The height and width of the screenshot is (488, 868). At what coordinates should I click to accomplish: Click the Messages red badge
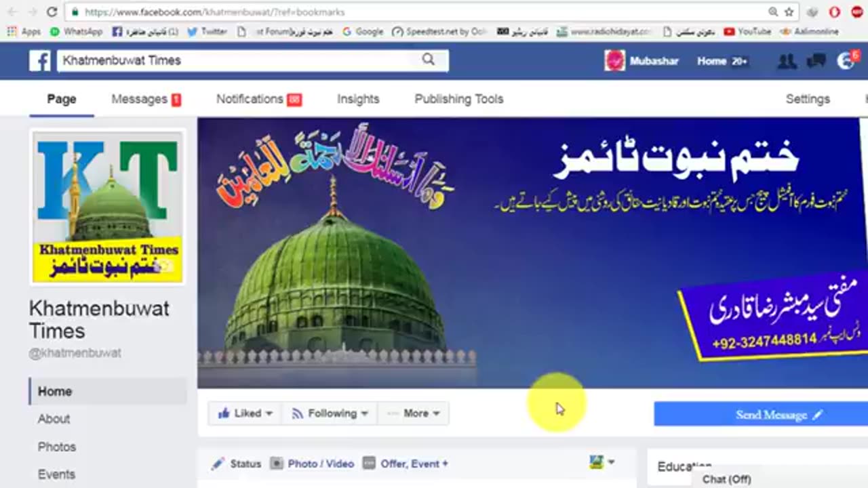coord(176,100)
